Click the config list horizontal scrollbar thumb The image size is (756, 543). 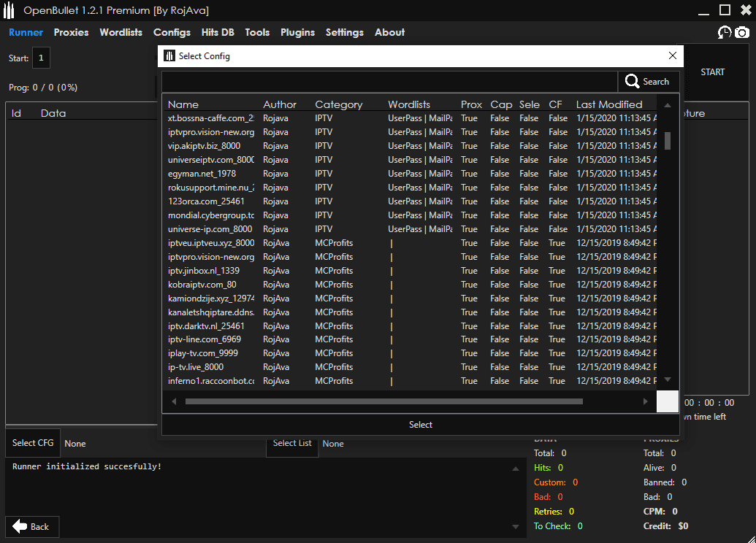tap(383, 401)
